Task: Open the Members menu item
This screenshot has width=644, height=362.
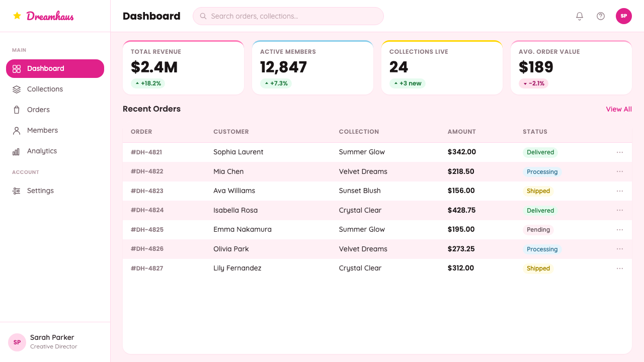Action: pos(55,131)
